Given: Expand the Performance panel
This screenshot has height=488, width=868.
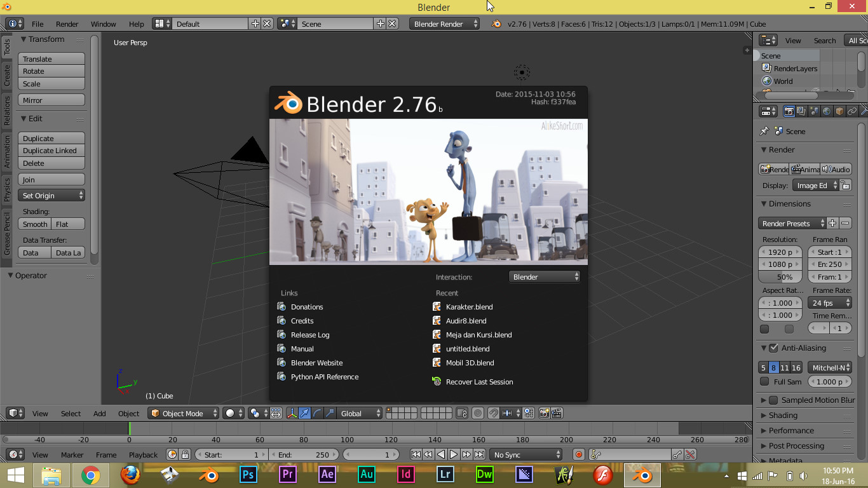Looking at the screenshot, I should pyautogui.click(x=791, y=430).
